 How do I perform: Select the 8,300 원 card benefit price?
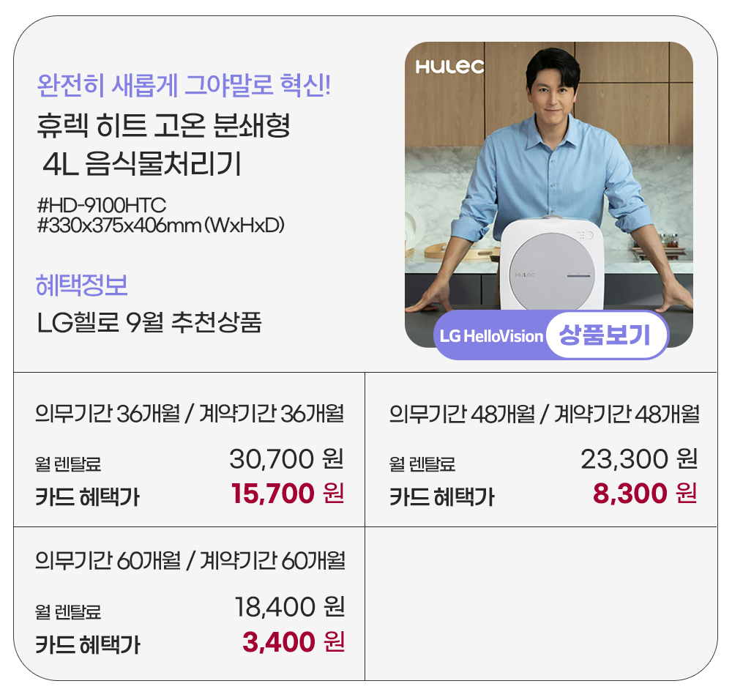tap(644, 494)
